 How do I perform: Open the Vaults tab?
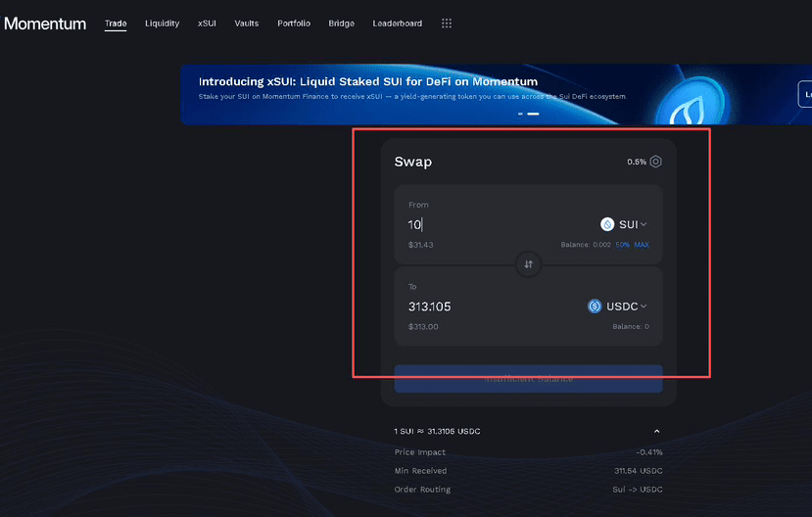pyautogui.click(x=247, y=23)
